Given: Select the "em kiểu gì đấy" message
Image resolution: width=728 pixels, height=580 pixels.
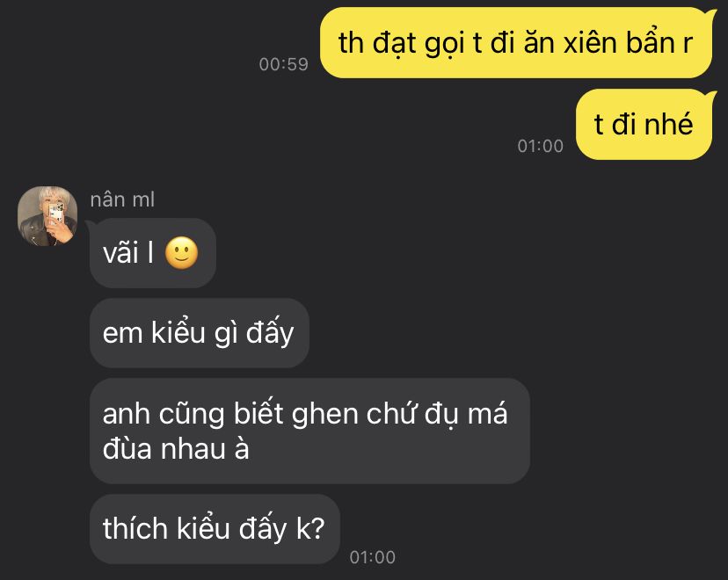Looking at the screenshot, I should 200,333.
